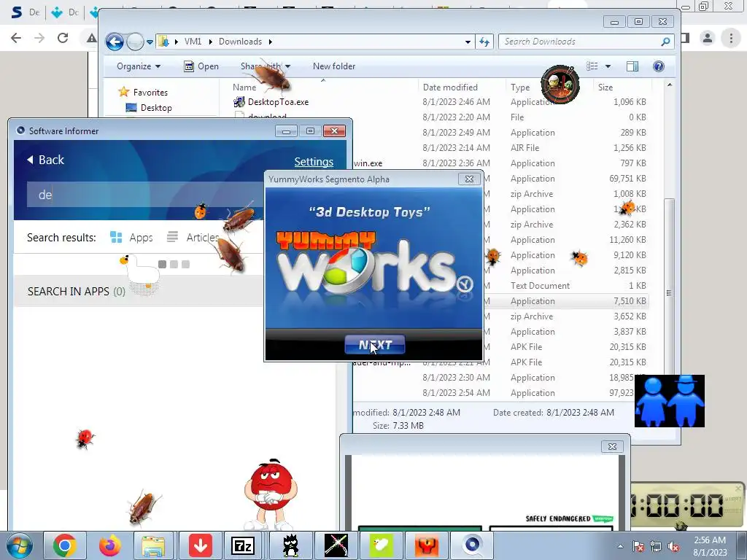This screenshot has height=560, width=747.
Task: Sort by Size column header
Action: click(x=605, y=87)
